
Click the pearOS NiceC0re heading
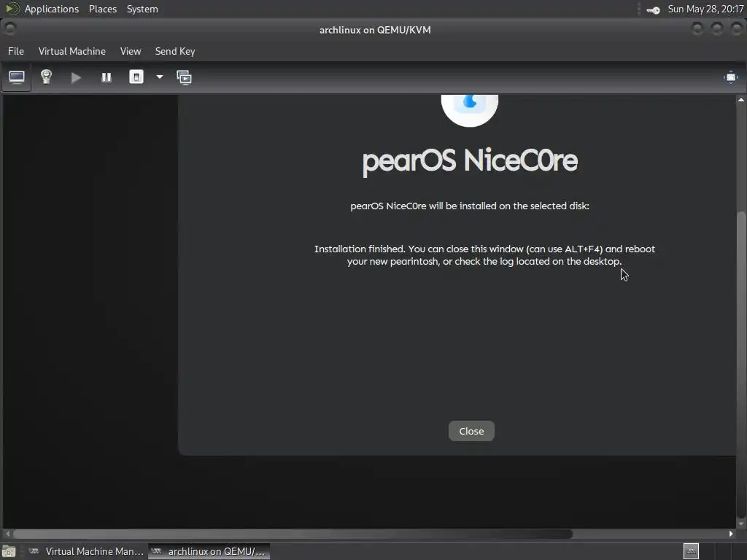coord(470,160)
